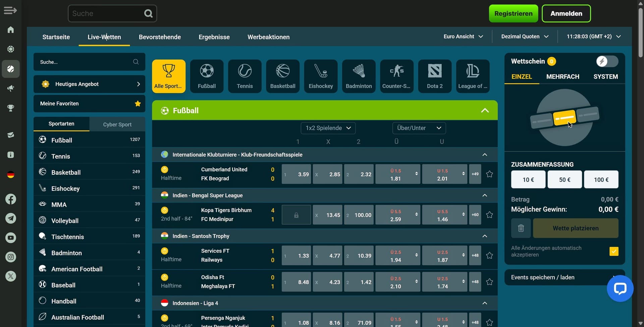This screenshot has height=327, width=644.
Task: Open the 1x2 Spielende dropdown
Action: tap(328, 128)
